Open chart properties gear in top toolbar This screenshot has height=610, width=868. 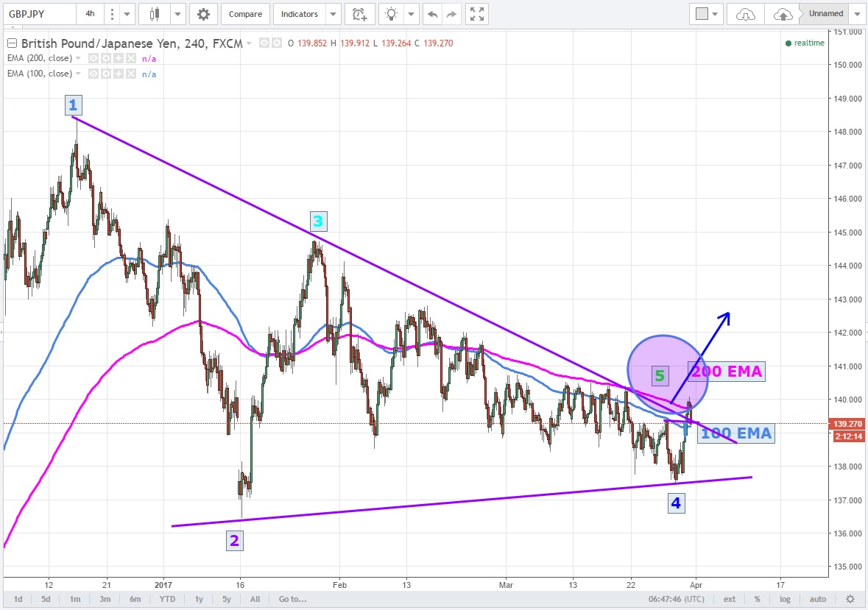203,14
